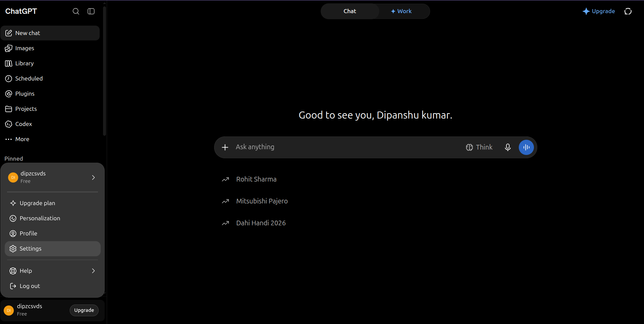Go to Scheduled tasks
Viewport: 644px width, 324px height.
pos(50,78)
